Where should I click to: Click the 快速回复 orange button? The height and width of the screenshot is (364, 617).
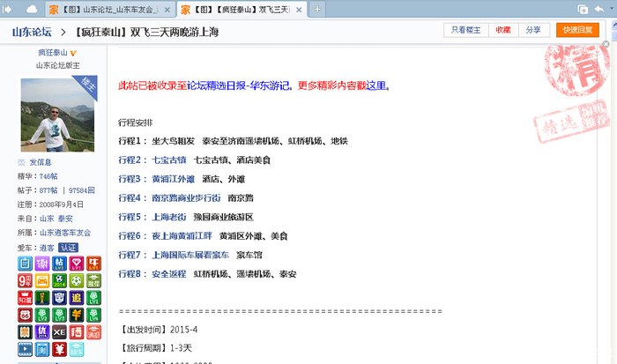(576, 30)
